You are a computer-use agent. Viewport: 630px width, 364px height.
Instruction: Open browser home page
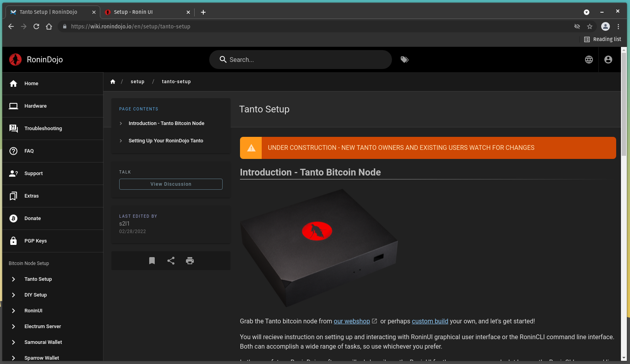tap(49, 26)
